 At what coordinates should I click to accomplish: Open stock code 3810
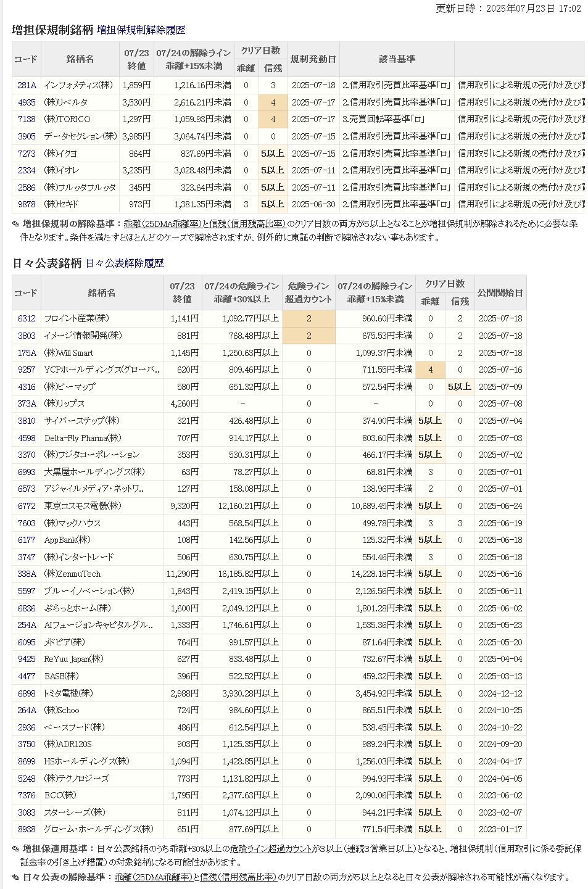(x=27, y=421)
